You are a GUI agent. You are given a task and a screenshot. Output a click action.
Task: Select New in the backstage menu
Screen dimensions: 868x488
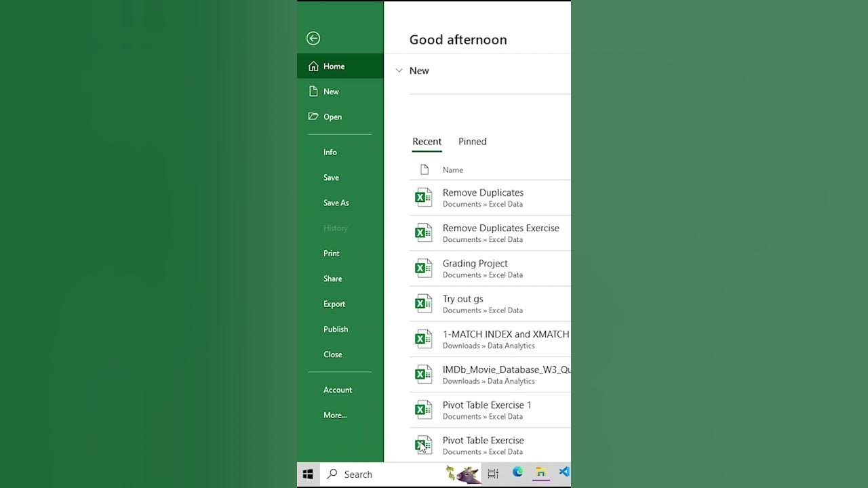click(340, 91)
